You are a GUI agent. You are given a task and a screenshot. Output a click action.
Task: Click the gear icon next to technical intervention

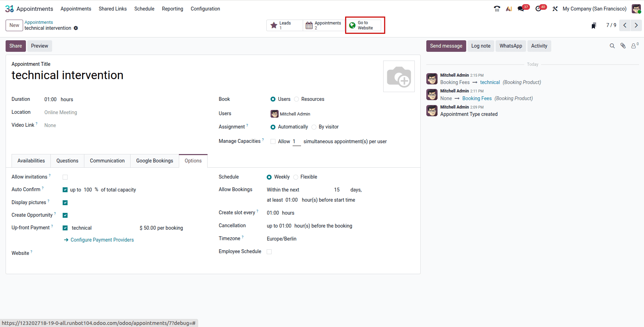76,28
